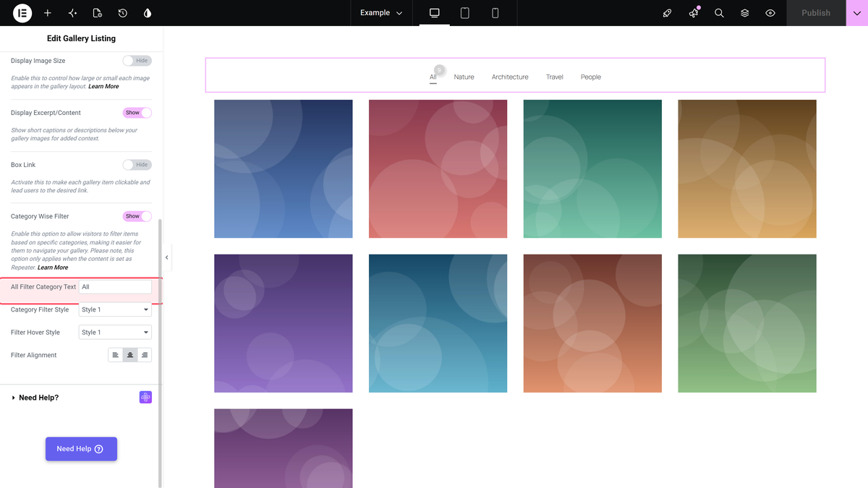This screenshot has width=868, height=488.
Task: Align filter to the center
Action: coord(130,355)
